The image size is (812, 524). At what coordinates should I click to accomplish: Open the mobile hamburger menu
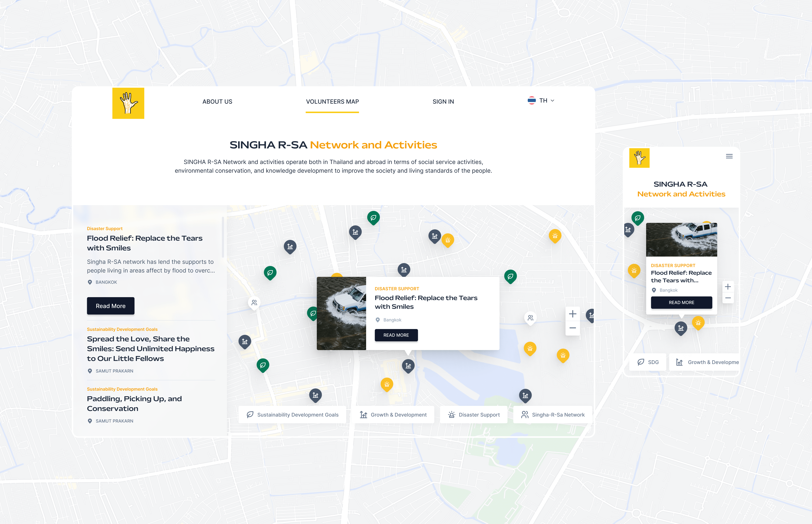729,156
